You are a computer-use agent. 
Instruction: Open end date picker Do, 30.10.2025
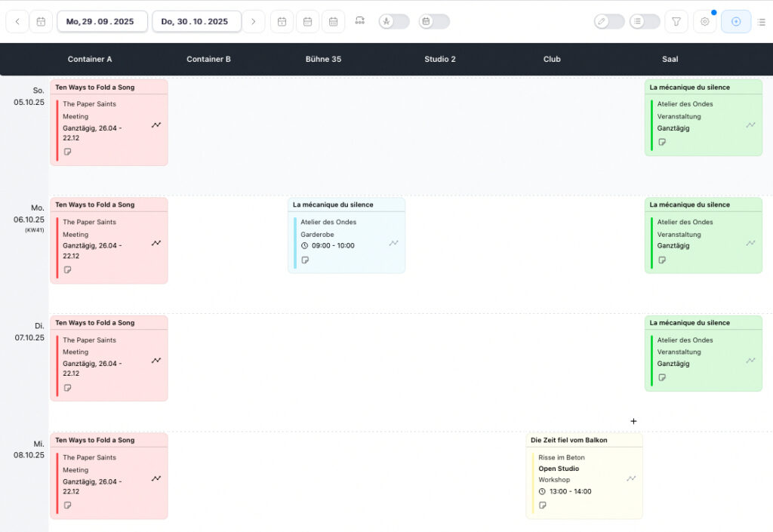196,22
